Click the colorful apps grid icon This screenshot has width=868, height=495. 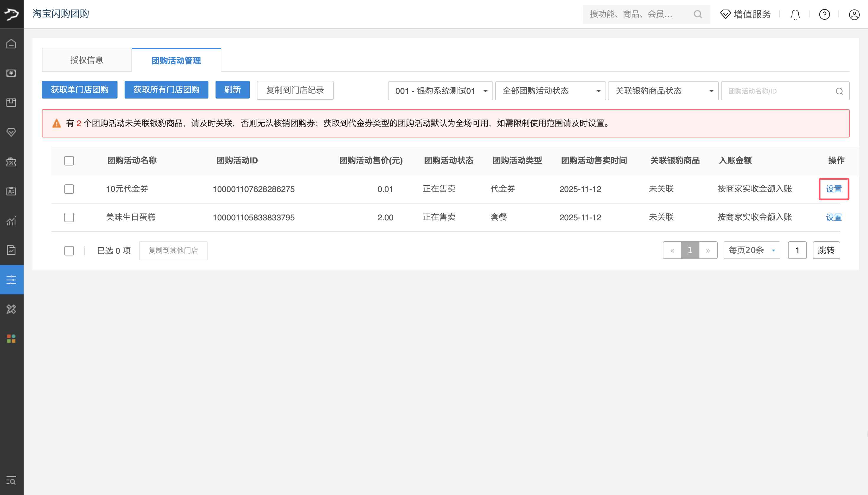11,339
